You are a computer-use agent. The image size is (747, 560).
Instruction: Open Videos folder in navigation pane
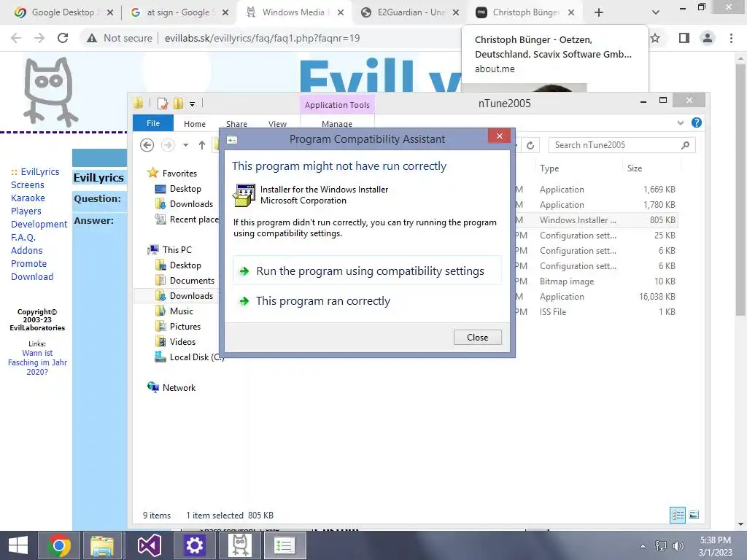(x=176, y=341)
